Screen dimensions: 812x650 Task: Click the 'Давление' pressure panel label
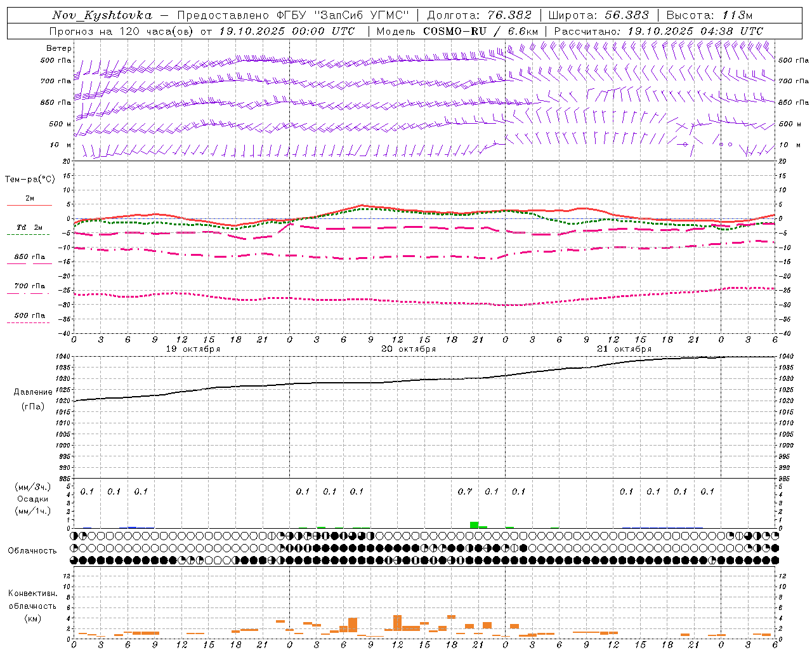[x=33, y=392]
